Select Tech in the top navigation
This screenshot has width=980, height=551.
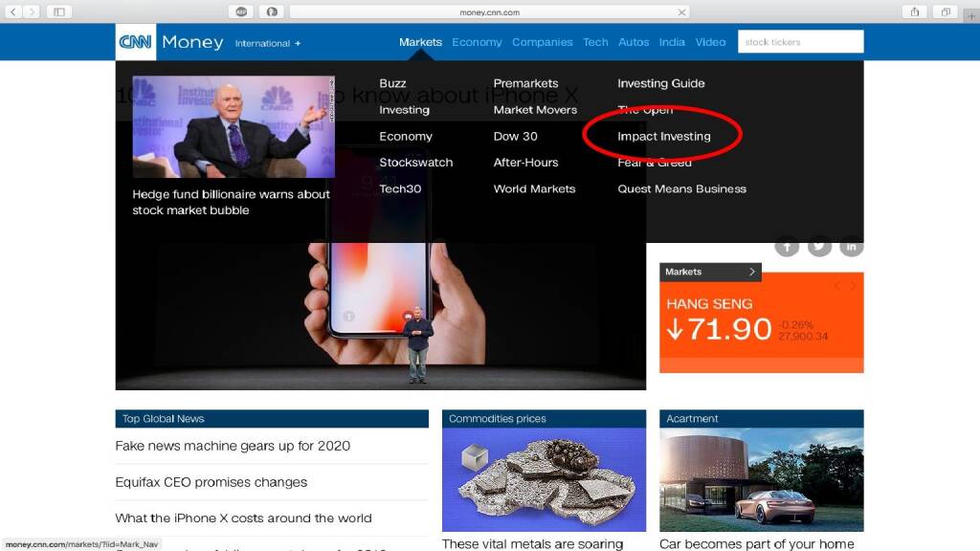595,42
